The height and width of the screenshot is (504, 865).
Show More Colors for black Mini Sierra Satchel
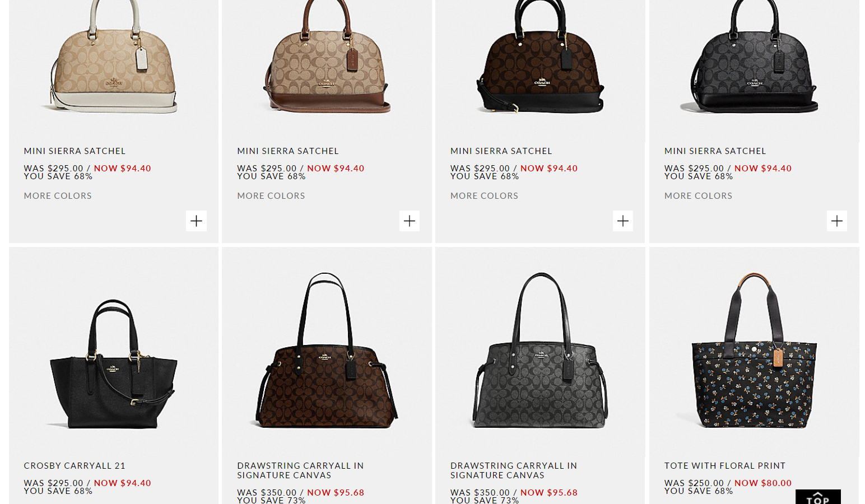(698, 196)
